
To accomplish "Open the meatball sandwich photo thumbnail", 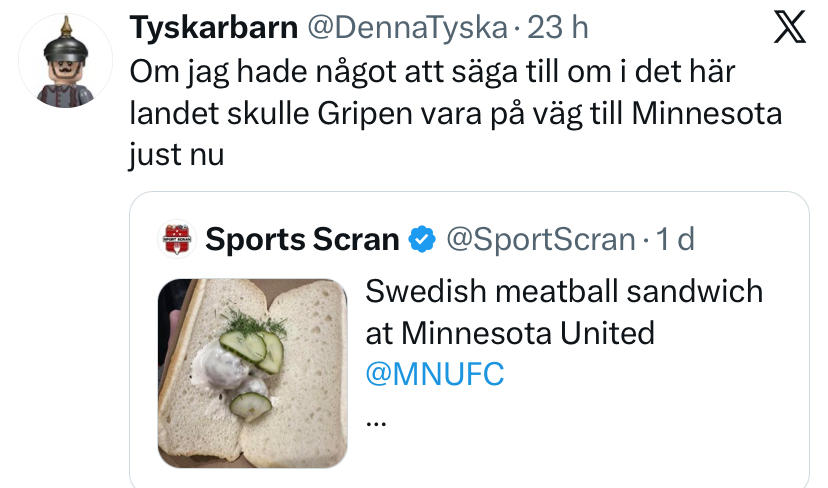I will coord(252,373).
